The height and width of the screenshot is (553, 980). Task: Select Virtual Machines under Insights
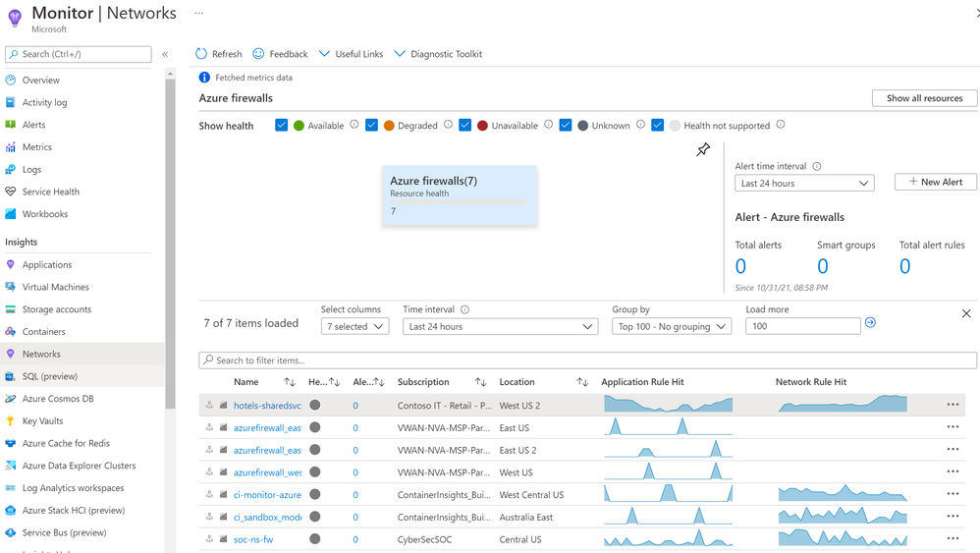coord(55,287)
